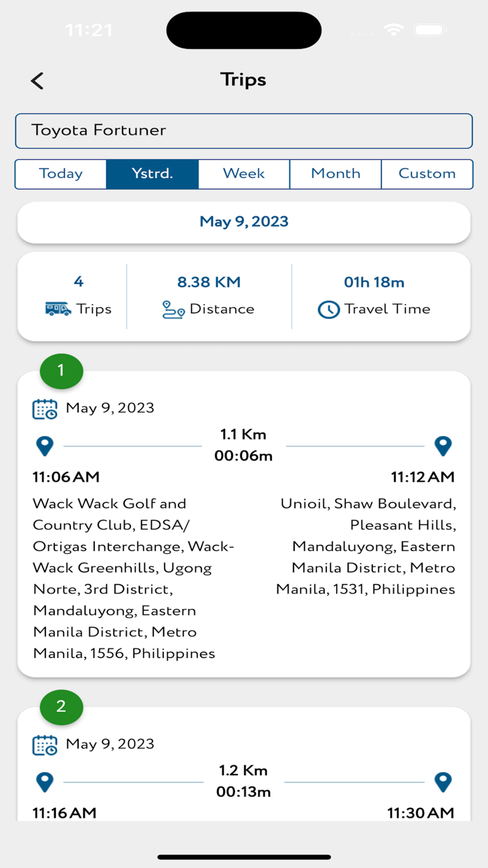Expand the May 9, 2023 date selector

[x=243, y=221]
